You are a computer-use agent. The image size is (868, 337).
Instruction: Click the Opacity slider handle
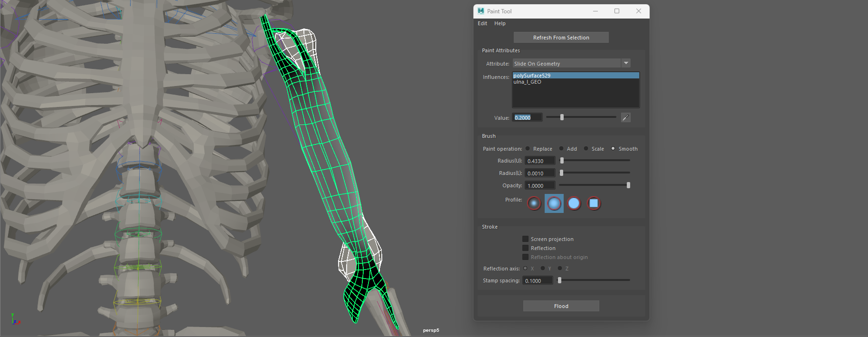pos(628,185)
